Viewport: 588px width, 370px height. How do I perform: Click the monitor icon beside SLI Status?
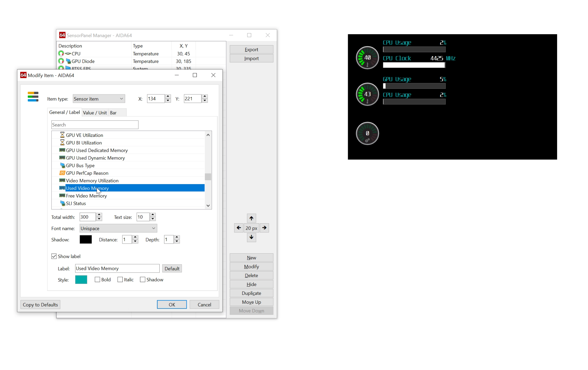click(62, 203)
